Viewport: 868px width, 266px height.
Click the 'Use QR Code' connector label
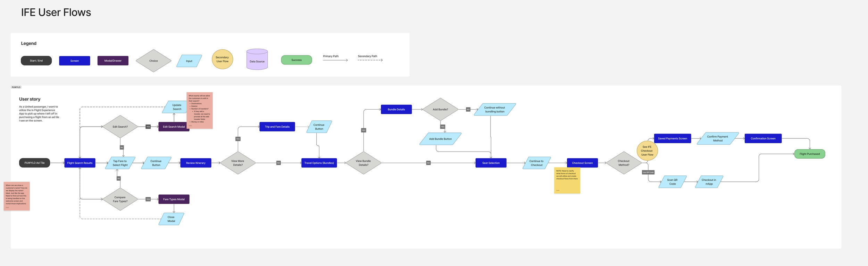(x=648, y=172)
